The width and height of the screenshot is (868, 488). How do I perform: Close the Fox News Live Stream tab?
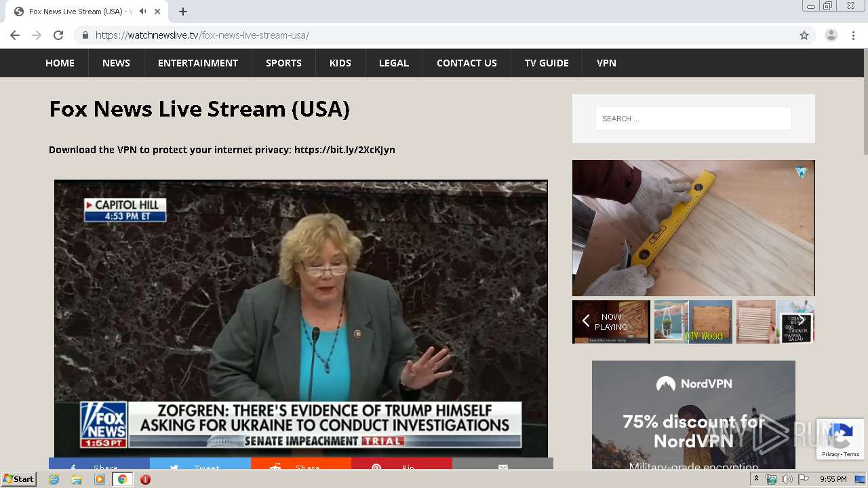(157, 12)
